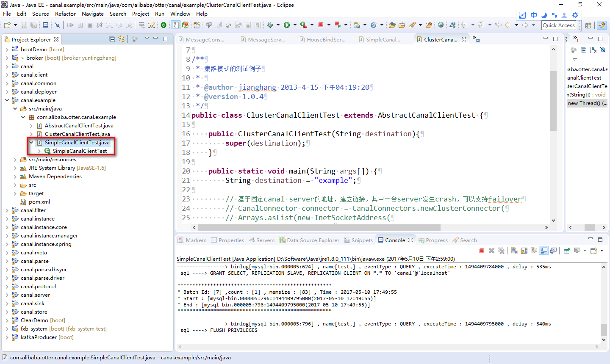This screenshot has height=364, width=610.
Task: Toggle Block Selection Mode toolbar button
Action: pyautogui.click(x=248, y=25)
